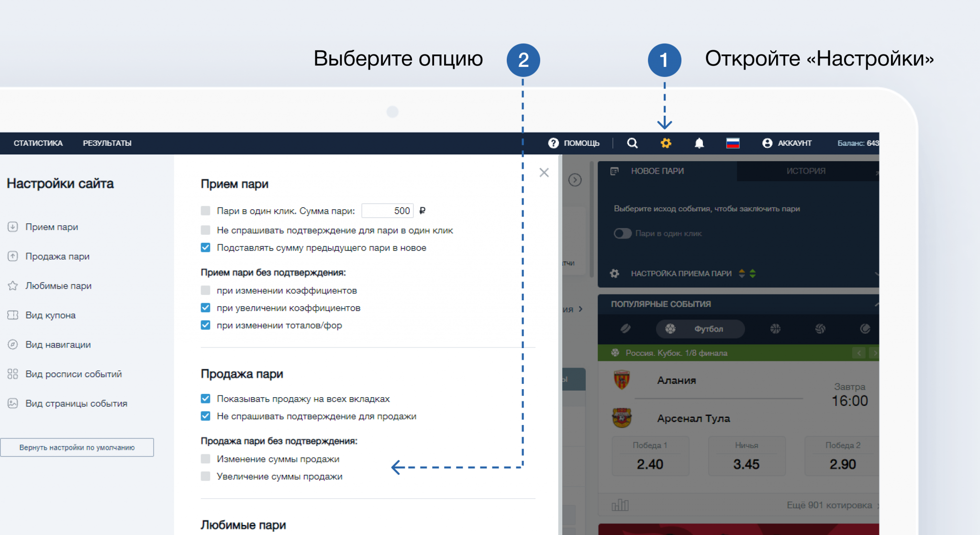Click the question mark help icon
This screenshot has width=980, height=535.
[553, 143]
